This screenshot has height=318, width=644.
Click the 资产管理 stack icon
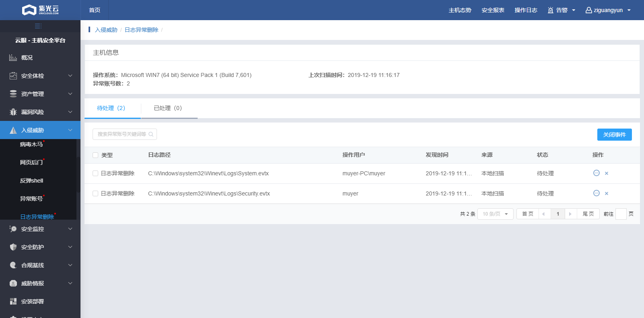[13, 94]
